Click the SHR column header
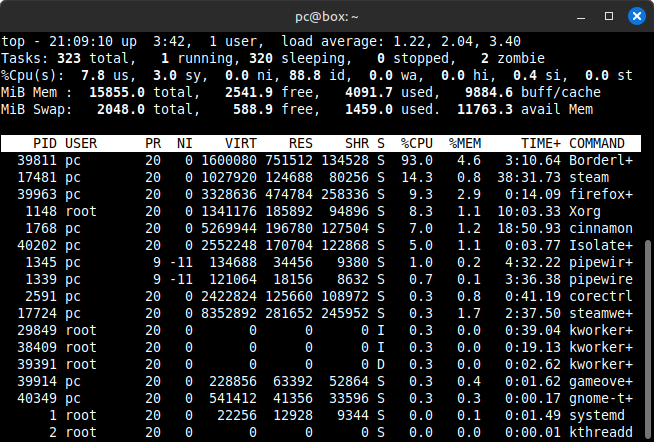 click(x=357, y=143)
